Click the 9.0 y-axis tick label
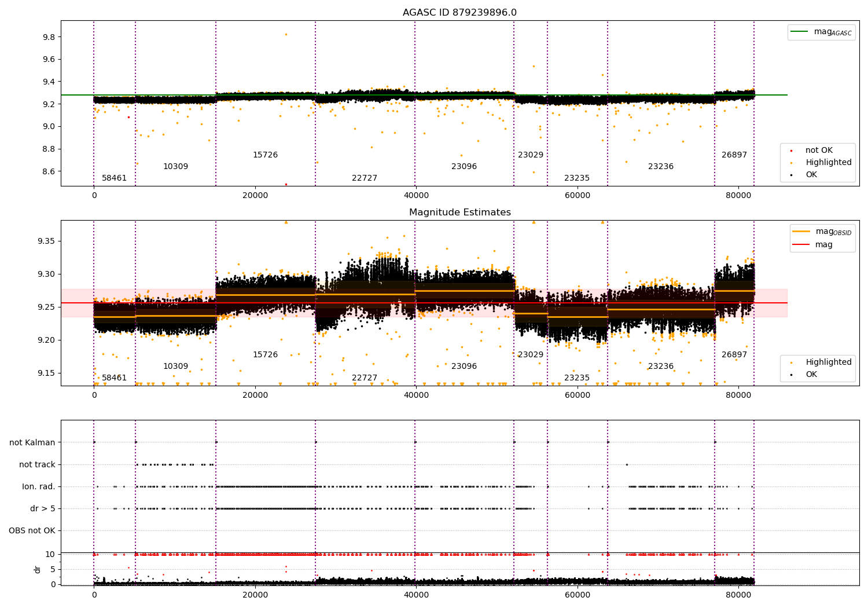Viewport: 868px width, 608px height. tap(49, 126)
